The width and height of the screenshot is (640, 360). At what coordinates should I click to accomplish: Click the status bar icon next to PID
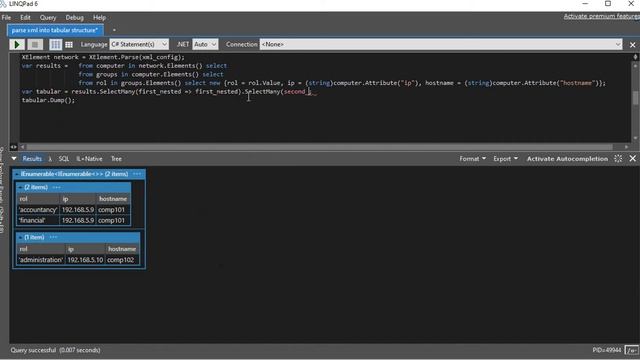[x=632, y=350]
